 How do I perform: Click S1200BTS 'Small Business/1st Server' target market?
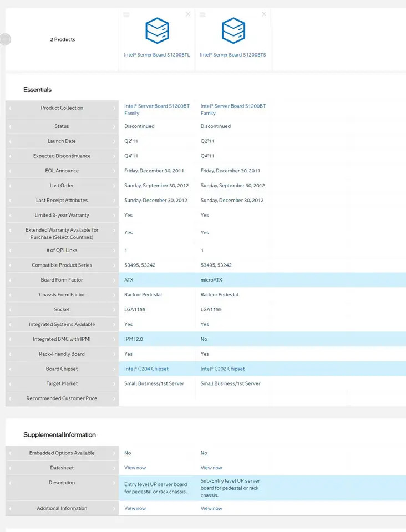pos(231,383)
